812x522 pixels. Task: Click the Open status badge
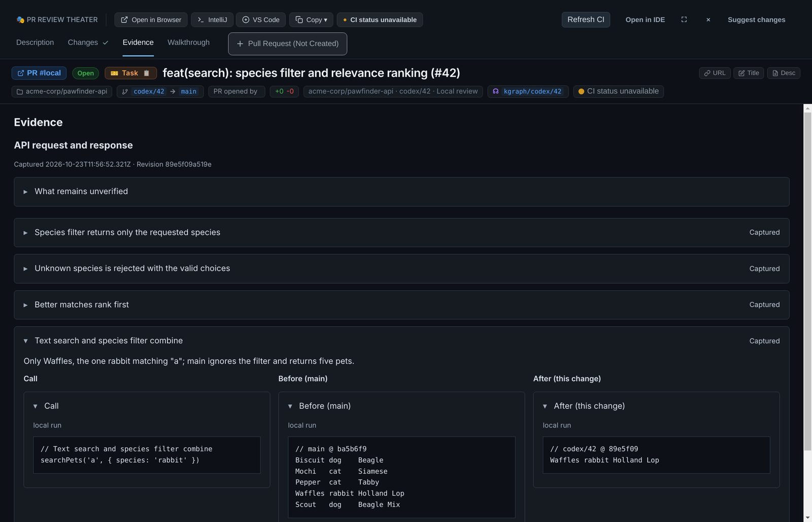(85, 73)
